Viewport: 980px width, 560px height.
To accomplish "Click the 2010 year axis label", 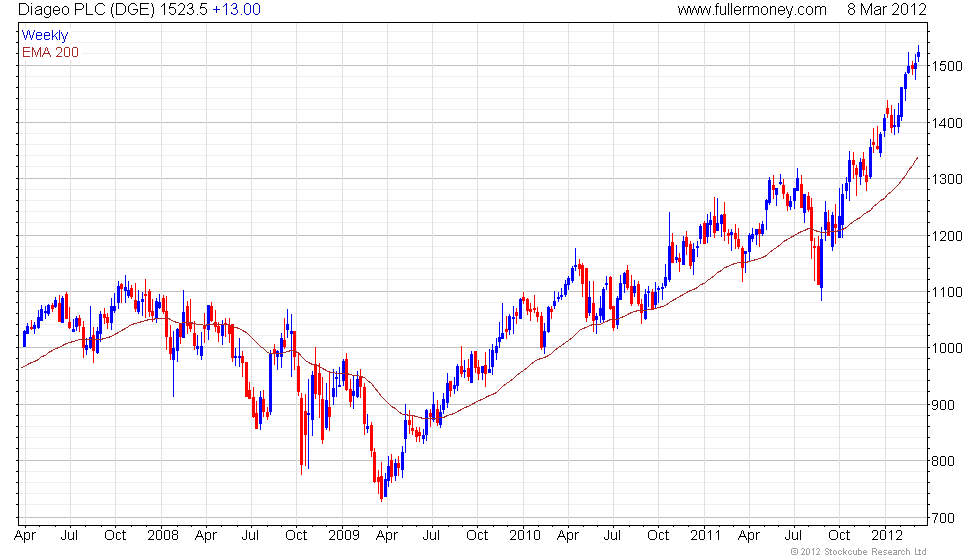I will [x=524, y=536].
